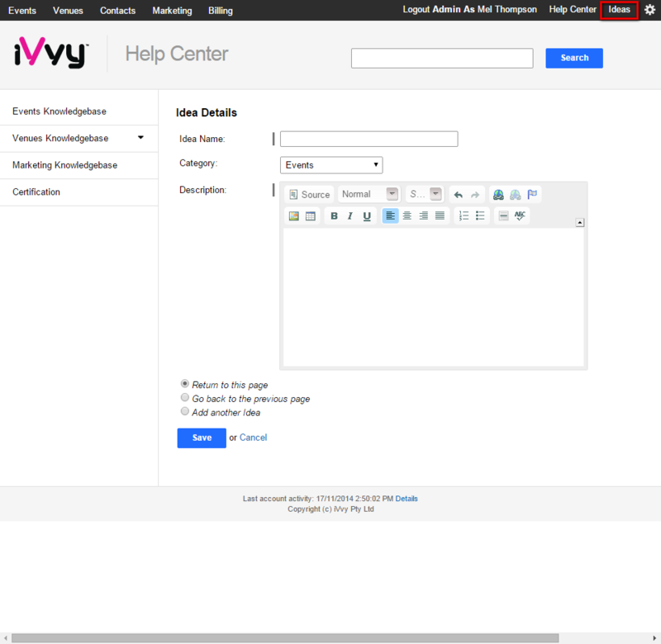This screenshot has height=644, width=661.
Task: Insert an image using the Image icon
Action: point(294,216)
